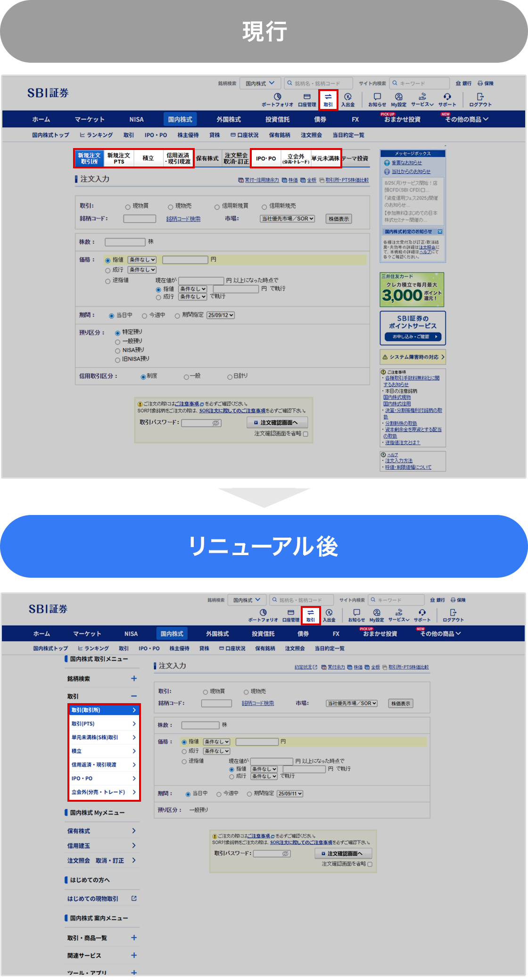Viewport: 528px width, 980px height.
Task: Open 期間指定 date dropdown 25/09/12
Action: tap(221, 315)
